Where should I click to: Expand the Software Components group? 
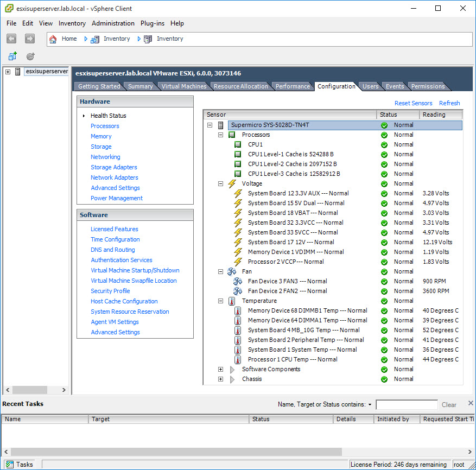pos(221,370)
